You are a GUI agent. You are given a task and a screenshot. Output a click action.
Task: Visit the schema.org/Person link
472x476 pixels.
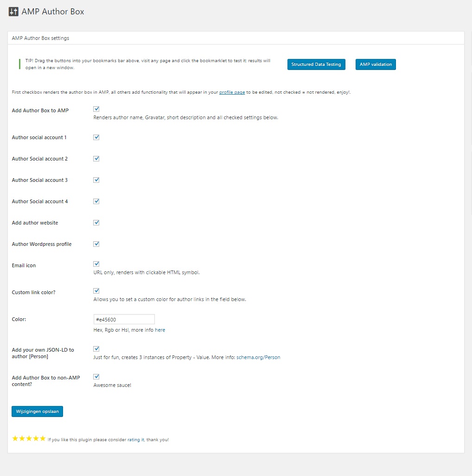[x=258, y=357]
